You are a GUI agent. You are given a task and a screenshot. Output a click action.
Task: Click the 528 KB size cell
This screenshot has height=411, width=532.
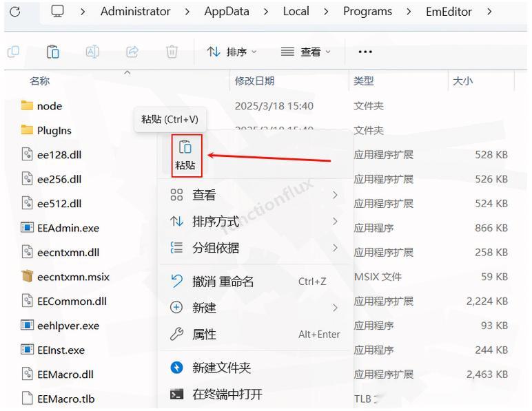[491, 155]
